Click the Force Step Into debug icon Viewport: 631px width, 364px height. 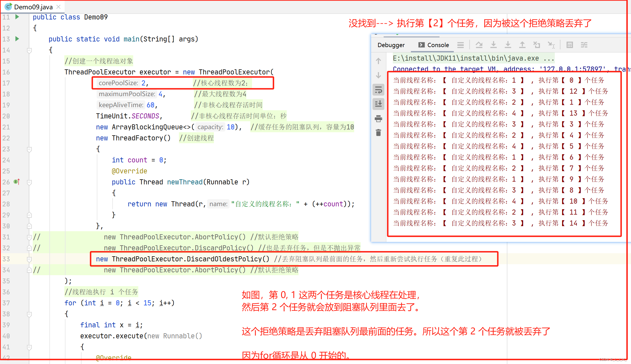point(508,45)
